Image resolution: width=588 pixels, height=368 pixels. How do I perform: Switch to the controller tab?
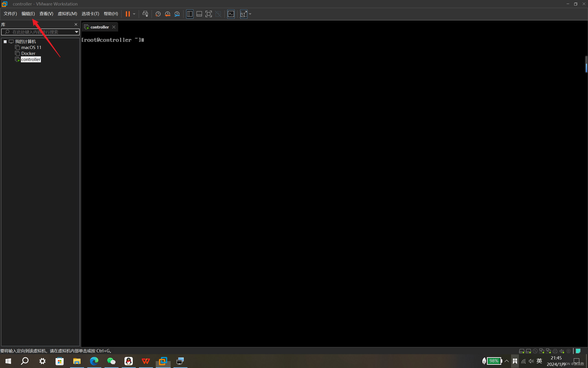[100, 27]
